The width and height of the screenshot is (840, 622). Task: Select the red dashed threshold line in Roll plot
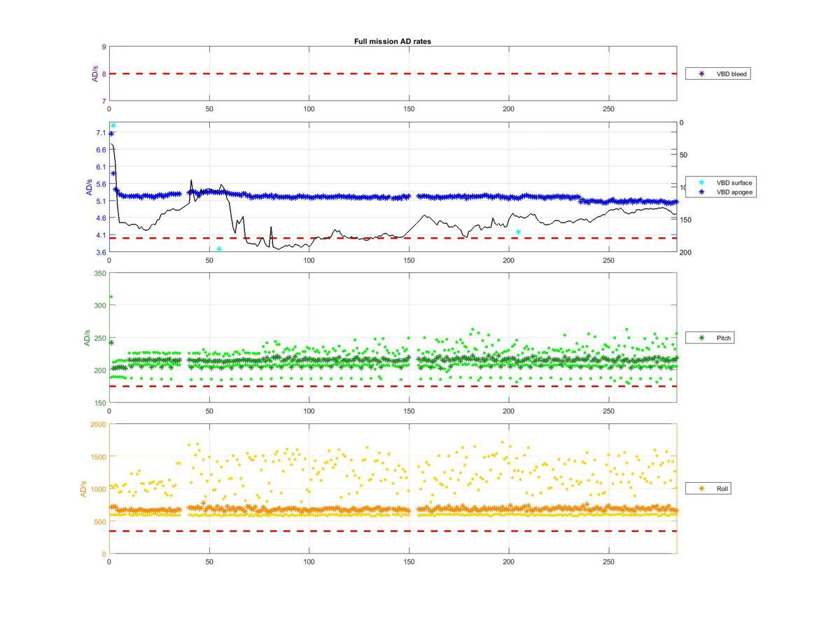392,531
